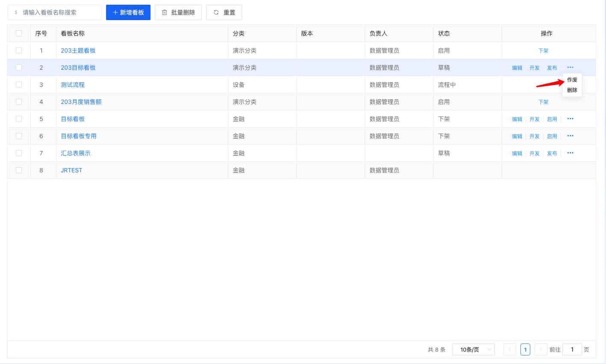Click the 前往 page number input box

tap(572, 349)
